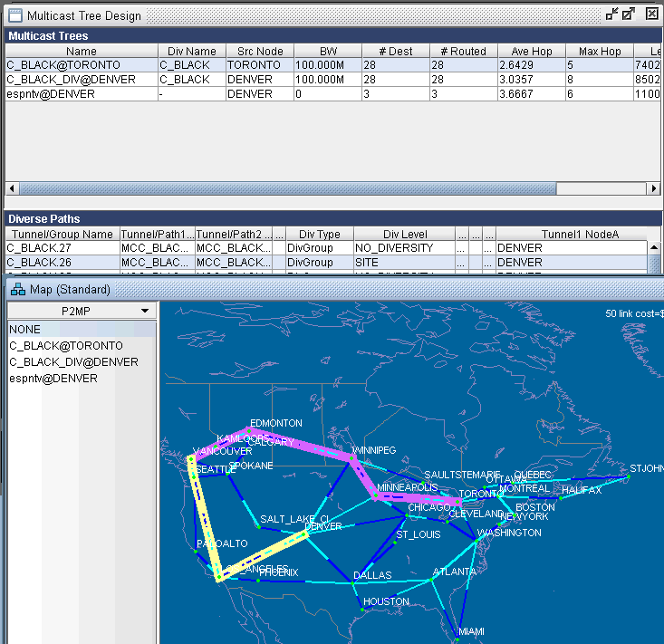Select C_BLACK@TORONTO in the map list
The width and height of the screenshot is (664, 644).
click(x=65, y=346)
